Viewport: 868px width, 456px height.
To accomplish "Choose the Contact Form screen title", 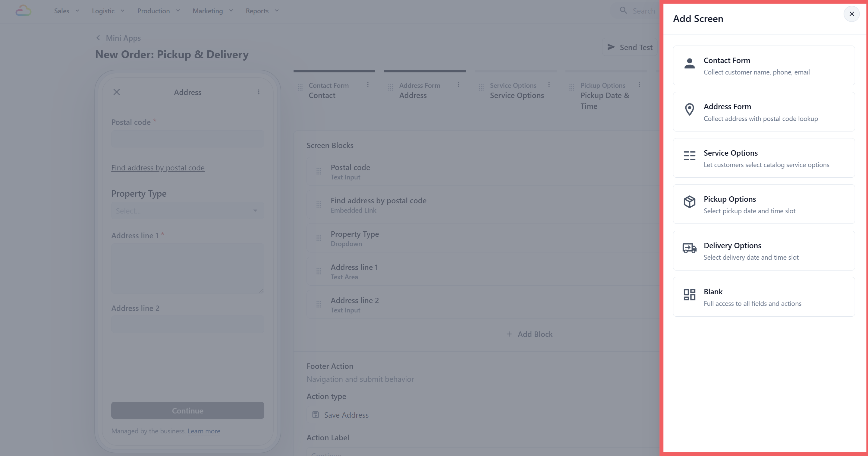I will coord(727,60).
